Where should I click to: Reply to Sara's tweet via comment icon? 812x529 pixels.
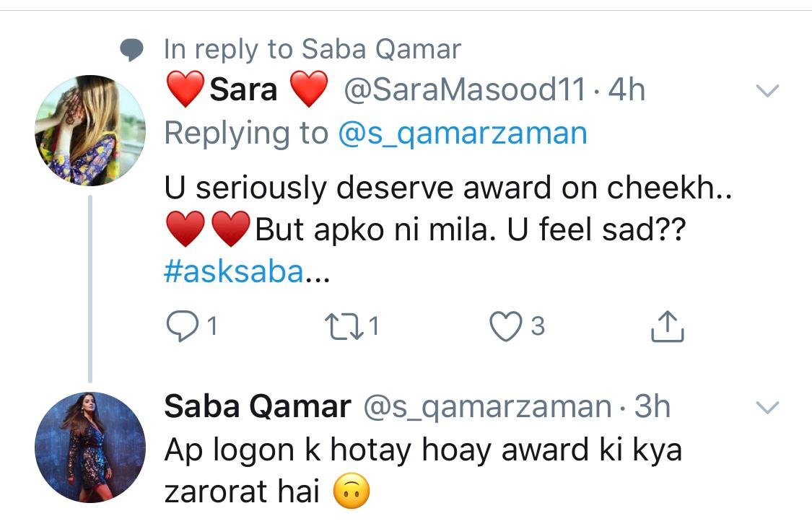183,326
